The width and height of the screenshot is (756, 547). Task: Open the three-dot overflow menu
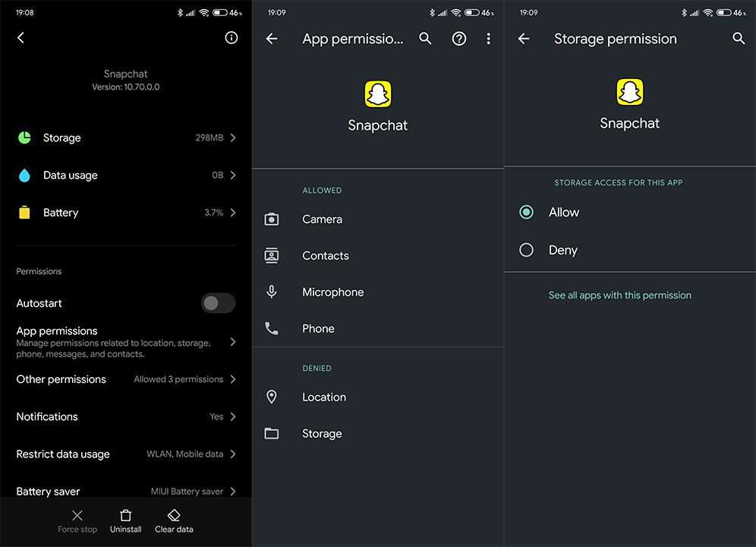(488, 39)
